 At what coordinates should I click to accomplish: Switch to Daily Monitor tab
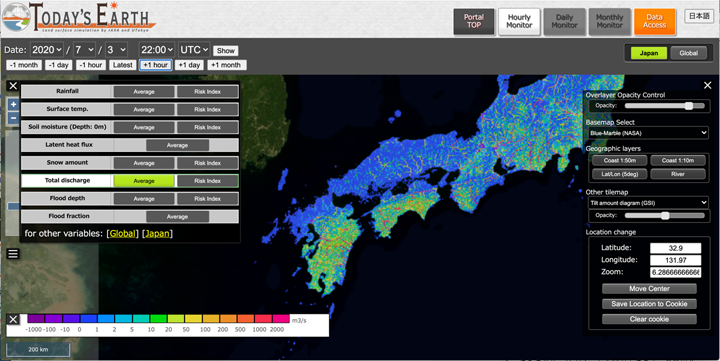tap(564, 22)
